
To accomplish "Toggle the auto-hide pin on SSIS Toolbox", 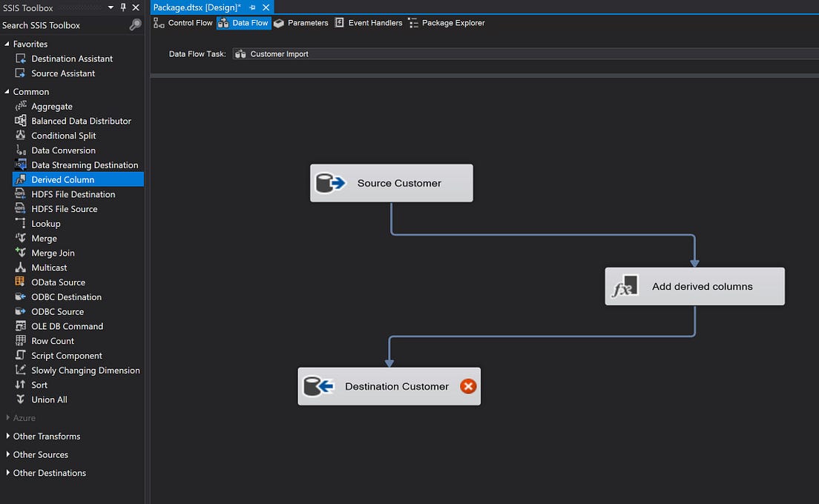I will tap(125, 7).
